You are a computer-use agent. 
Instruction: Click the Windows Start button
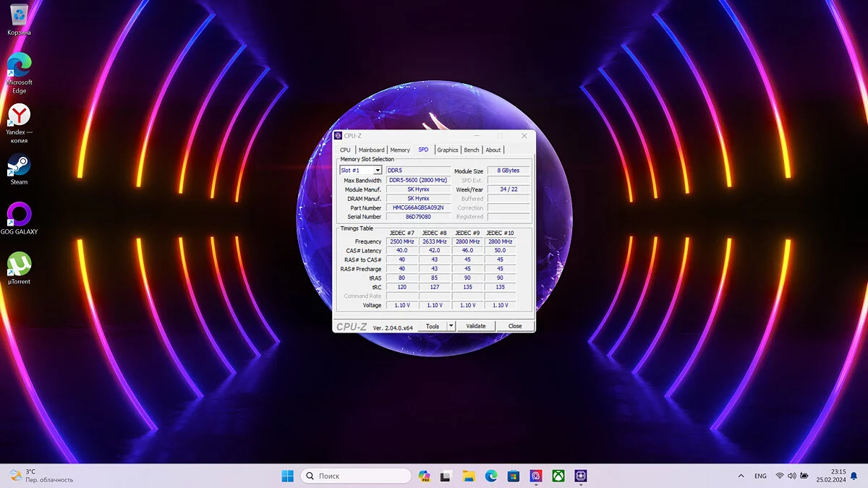pyautogui.click(x=287, y=476)
